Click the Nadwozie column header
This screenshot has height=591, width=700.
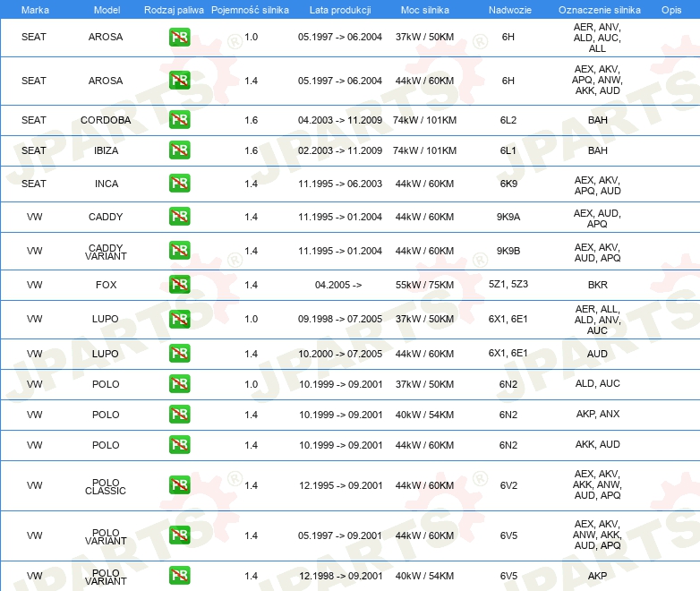[x=510, y=10]
